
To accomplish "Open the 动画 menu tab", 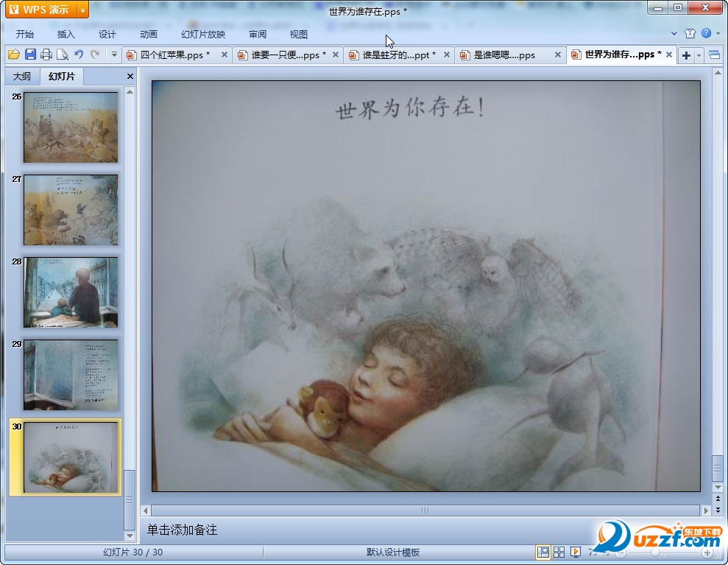I will click(149, 35).
